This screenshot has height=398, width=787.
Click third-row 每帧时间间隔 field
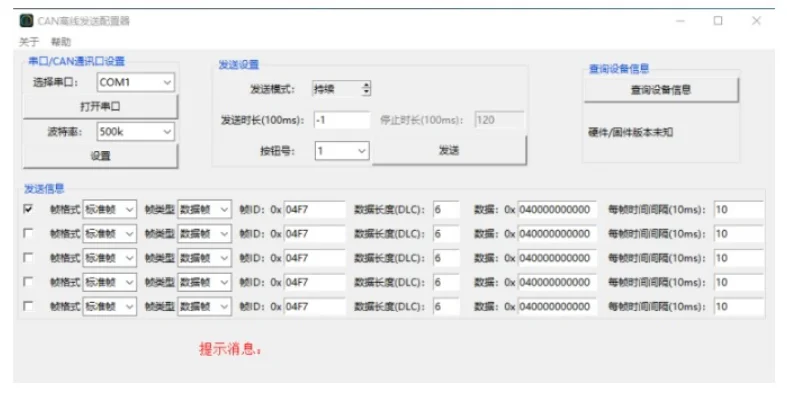[739, 258]
